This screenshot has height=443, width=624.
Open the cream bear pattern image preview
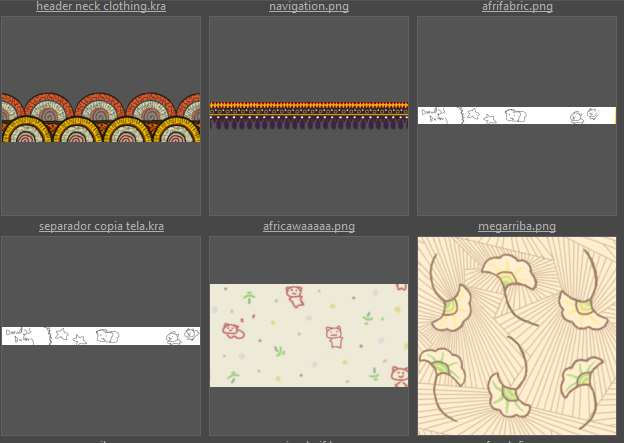click(x=309, y=336)
